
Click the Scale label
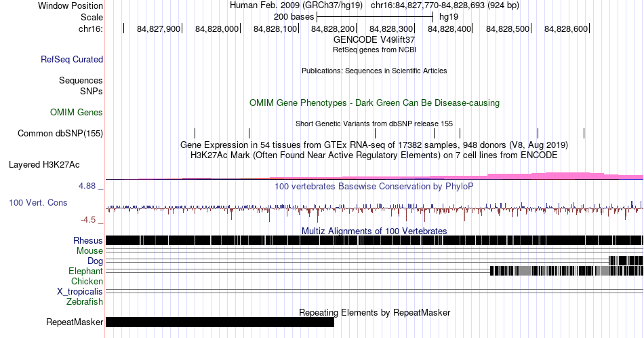(92, 17)
